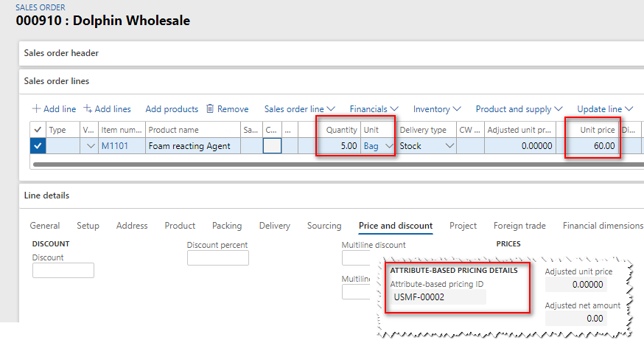Screen dimensions: 644x343
Task: Collapse the Sales order lines section
Action: click(331, 81)
